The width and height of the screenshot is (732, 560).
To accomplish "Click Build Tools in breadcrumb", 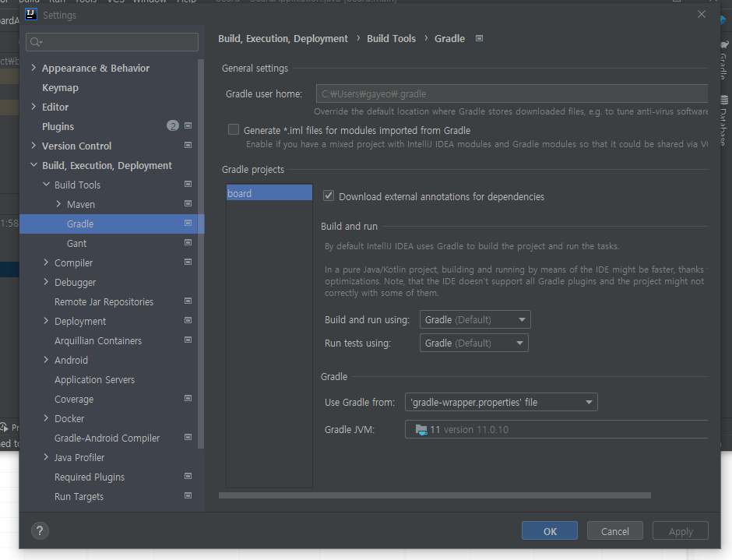I will pyautogui.click(x=391, y=38).
